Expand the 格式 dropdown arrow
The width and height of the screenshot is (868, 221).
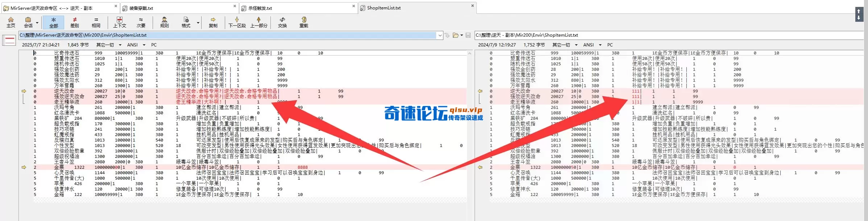tap(198, 22)
